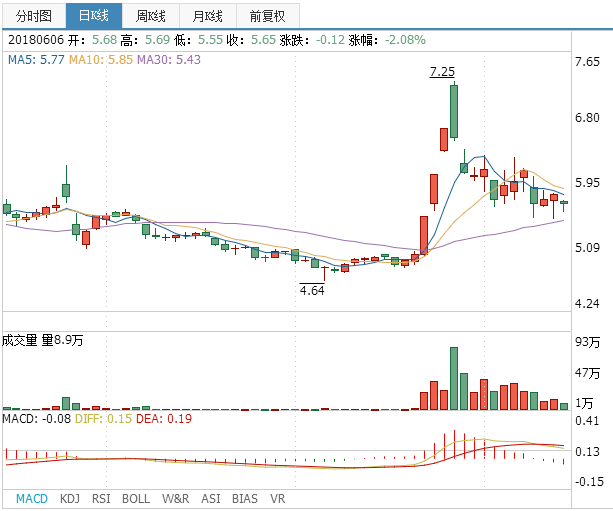Click the 7.25 high price label
Image resolution: width=613 pixels, height=511 pixels.
tap(442, 72)
